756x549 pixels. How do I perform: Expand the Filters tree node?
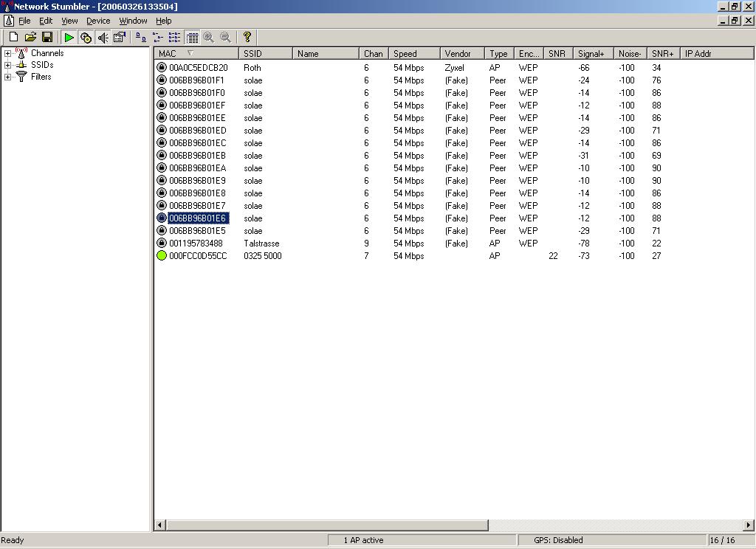tap(7, 77)
